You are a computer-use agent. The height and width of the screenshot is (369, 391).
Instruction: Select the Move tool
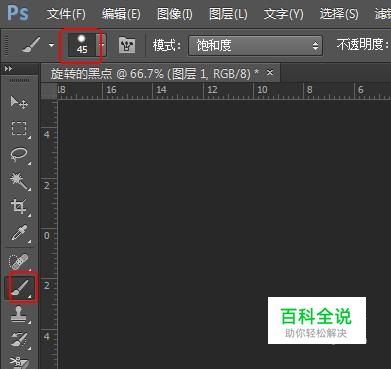coord(19,102)
